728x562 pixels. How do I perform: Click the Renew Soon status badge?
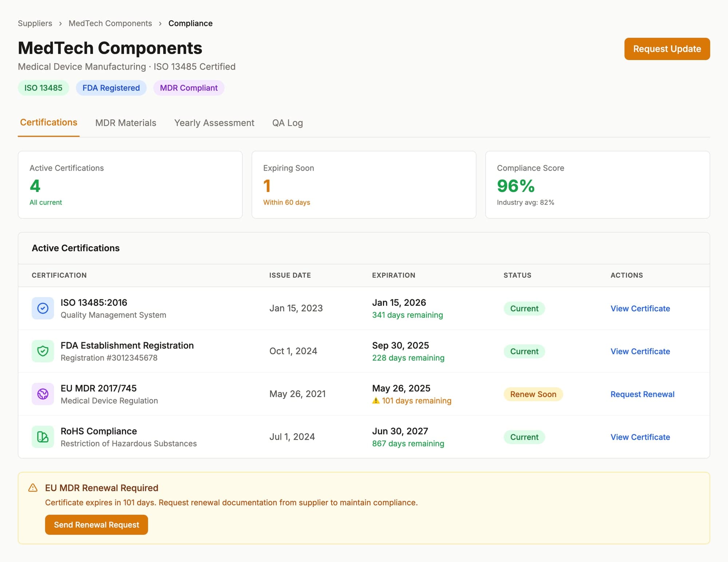(533, 394)
